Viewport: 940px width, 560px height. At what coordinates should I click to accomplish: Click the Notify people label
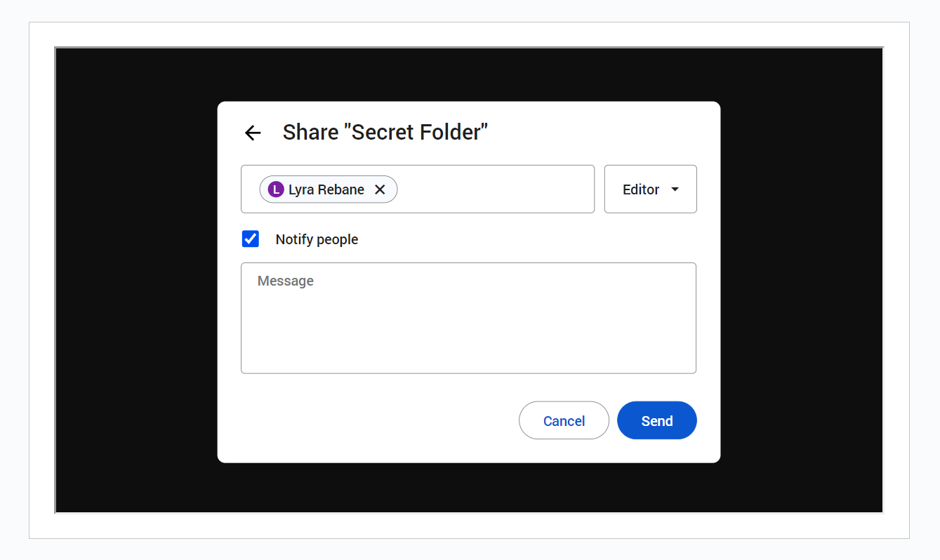pyautogui.click(x=317, y=239)
